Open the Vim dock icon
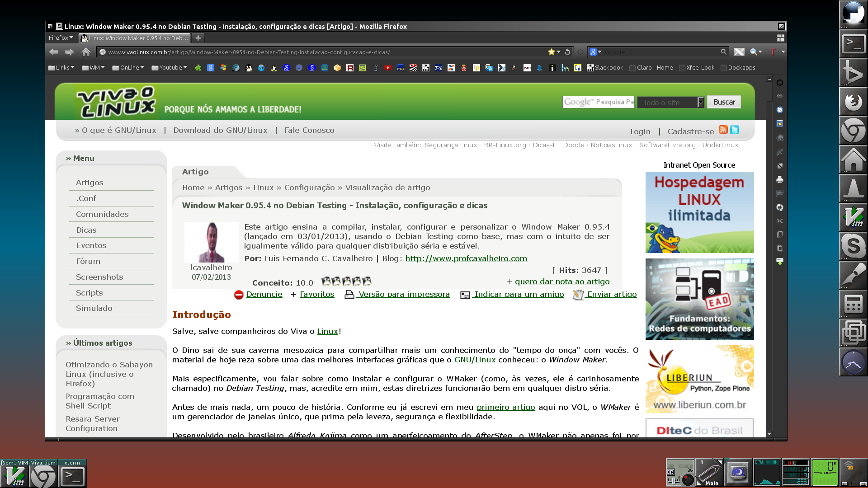Image resolution: width=868 pixels, height=488 pixels. coord(853,217)
